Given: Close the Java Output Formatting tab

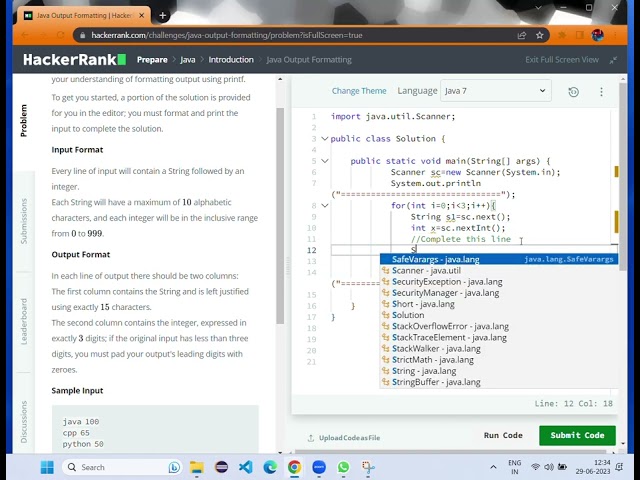Looking at the screenshot, I should [x=142, y=16].
